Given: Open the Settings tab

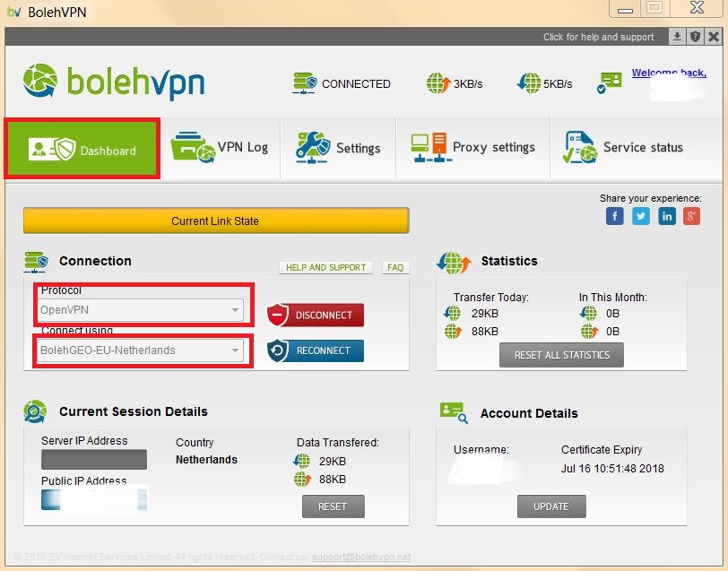Looking at the screenshot, I should [x=338, y=149].
